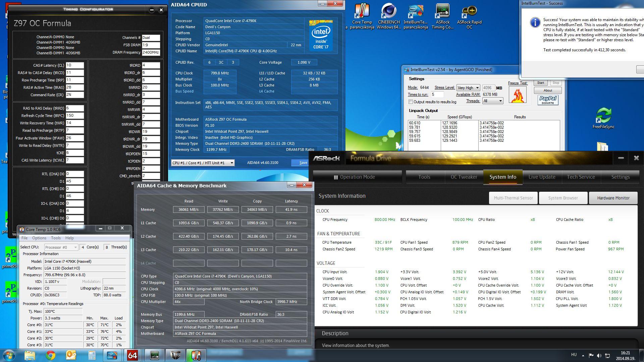This screenshot has width=644, height=362.
Task: Click the Hardware Monitor button
Action: pyautogui.click(x=613, y=198)
